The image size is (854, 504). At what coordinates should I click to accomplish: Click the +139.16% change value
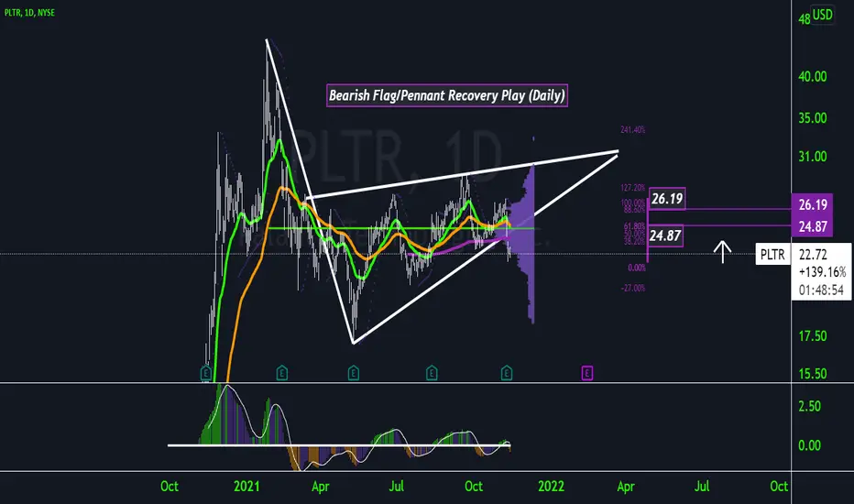pos(822,272)
